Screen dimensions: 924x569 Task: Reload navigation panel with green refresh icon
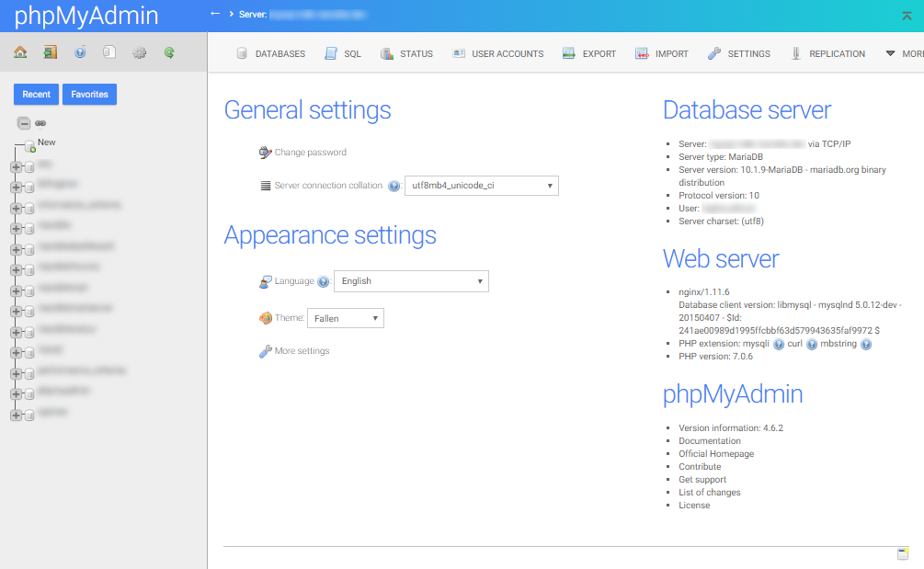point(169,52)
